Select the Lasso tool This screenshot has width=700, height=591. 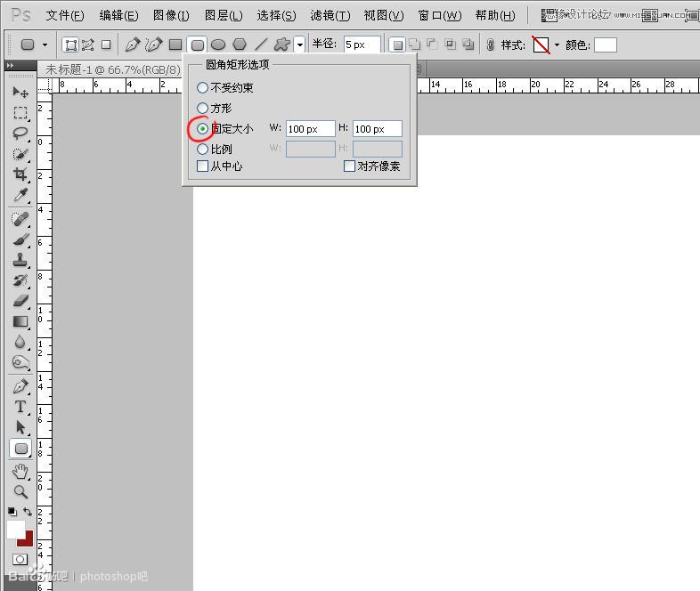tap(20, 133)
